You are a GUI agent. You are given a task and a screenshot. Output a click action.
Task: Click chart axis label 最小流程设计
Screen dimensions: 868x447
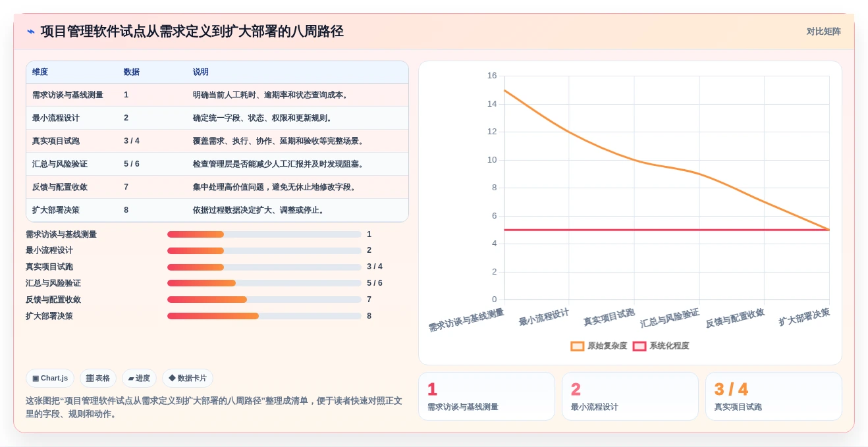click(x=544, y=317)
